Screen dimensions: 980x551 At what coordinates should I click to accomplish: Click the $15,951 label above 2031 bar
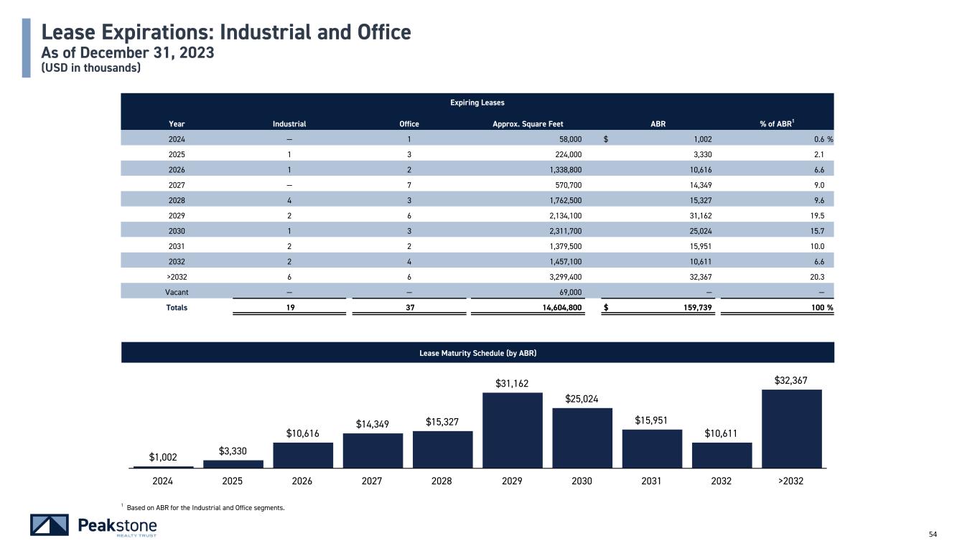click(x=651, y=419)
